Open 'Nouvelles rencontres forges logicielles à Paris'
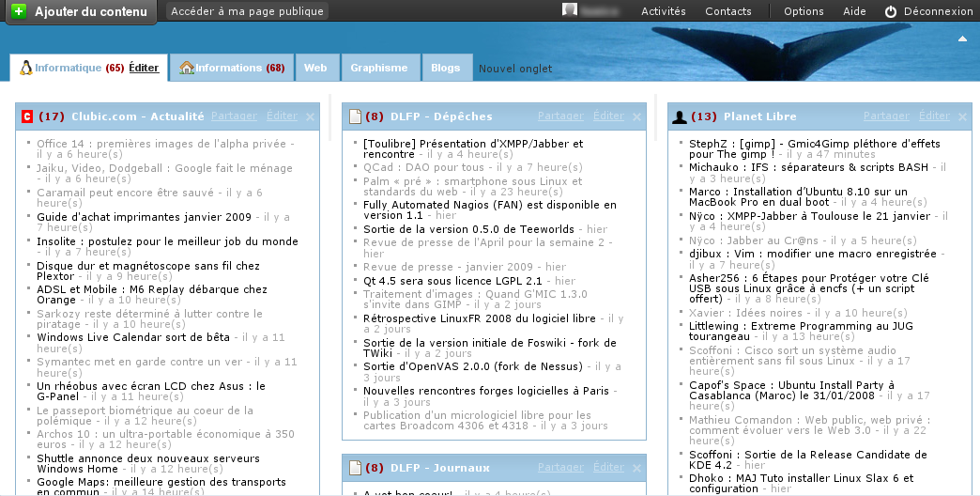This screenshot has height=496, width=980. click(x=486, y=390)
